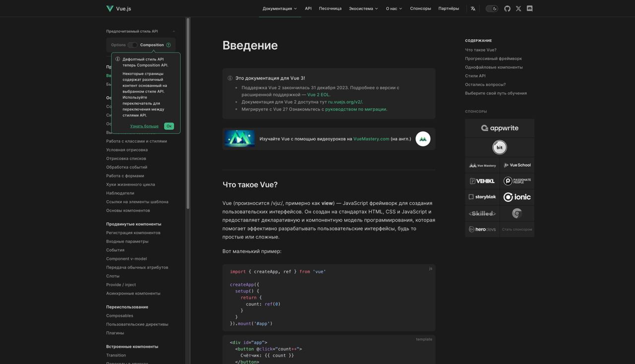Expand the О нас dropdown menu
The width and height of the screenshot is (635, 364).
394,8
